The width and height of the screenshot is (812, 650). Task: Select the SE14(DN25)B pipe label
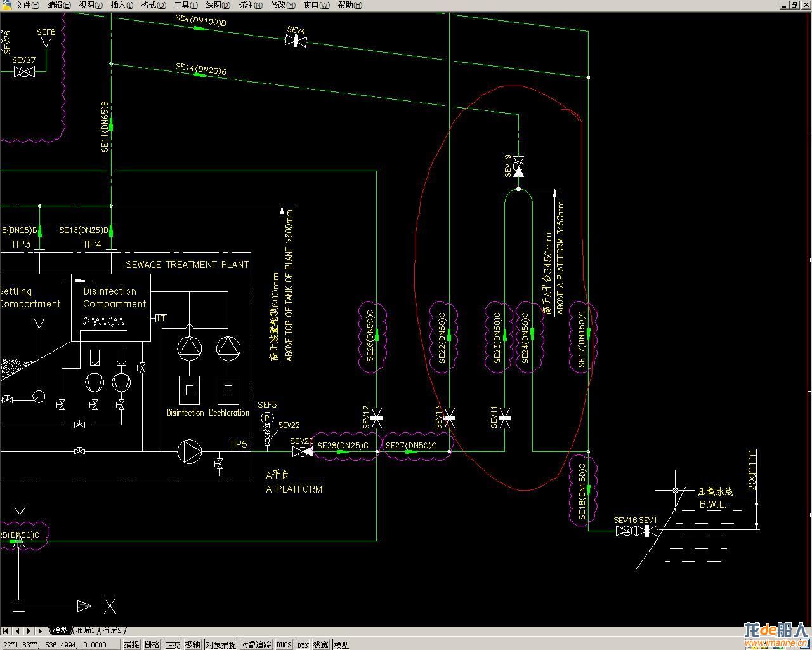click(201, 69)
